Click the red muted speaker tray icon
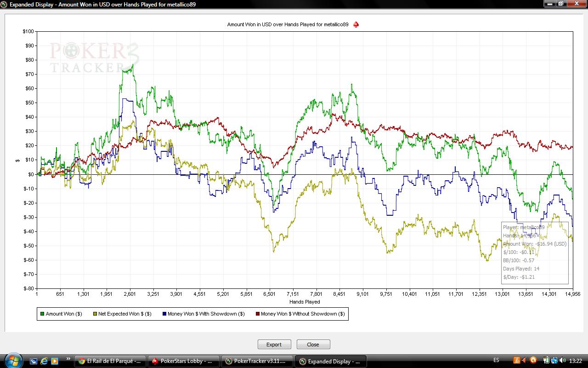This screenshot has width=588, height=368. click(525, 360)
